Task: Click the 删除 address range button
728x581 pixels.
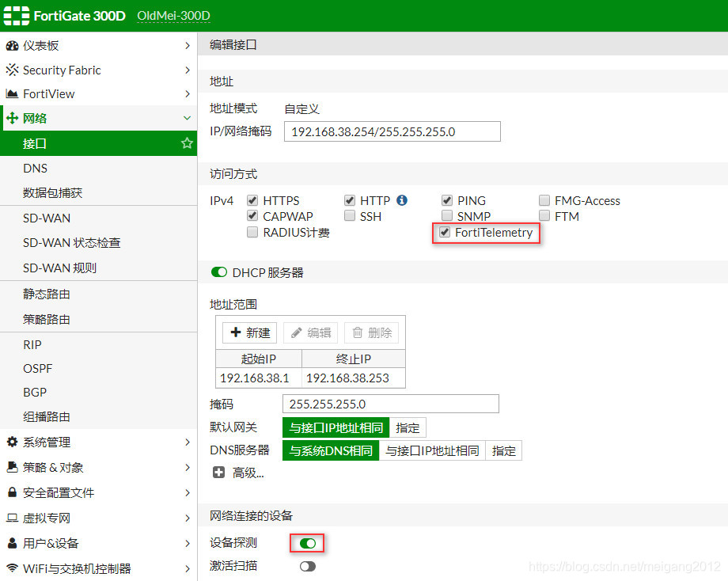Action: click(x=371, y=332)
